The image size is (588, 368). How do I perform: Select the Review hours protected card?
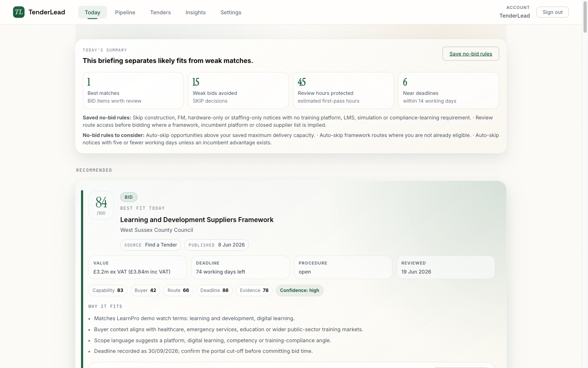click(x=343, y=90)
